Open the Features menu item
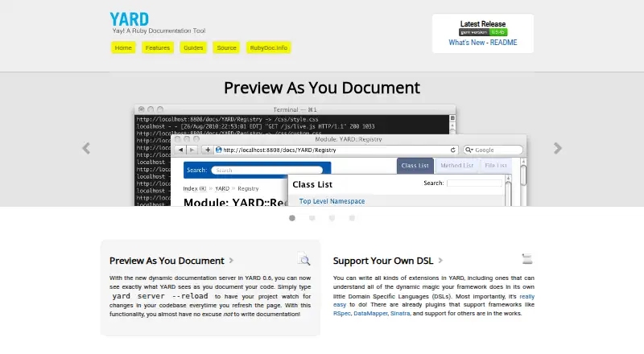The width and height of the screenshot is (644, 354). (158, 47)
